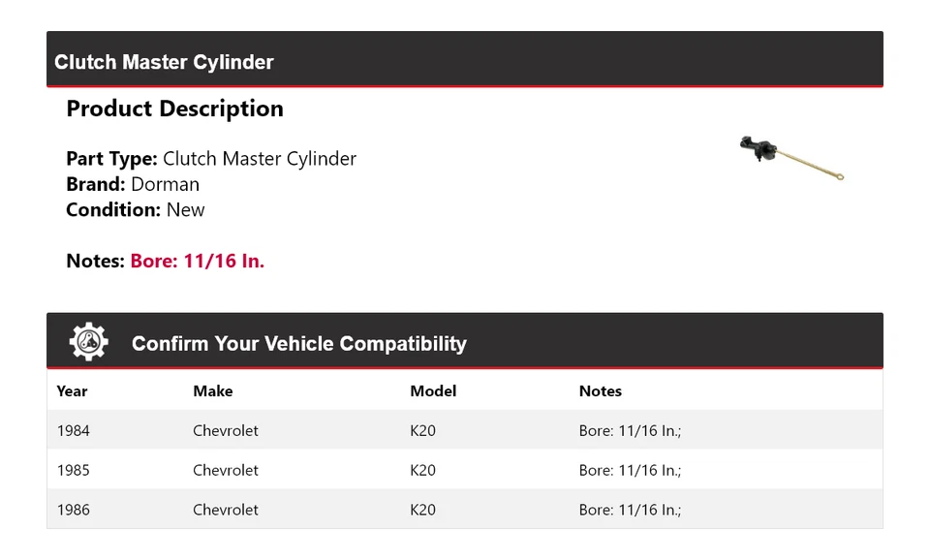This screenshot has height=560, width=930.
Task: Click K20 in the 1986 row
Action: (422, 510)
